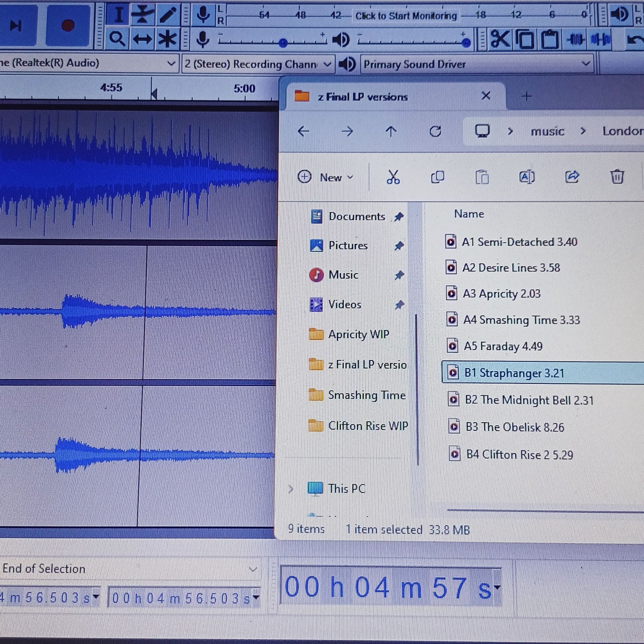The width and height of the screenshot is (644, 644).
Task: Click selection end time field 00h04m56.503s
Action: click(x=181, y=598)
